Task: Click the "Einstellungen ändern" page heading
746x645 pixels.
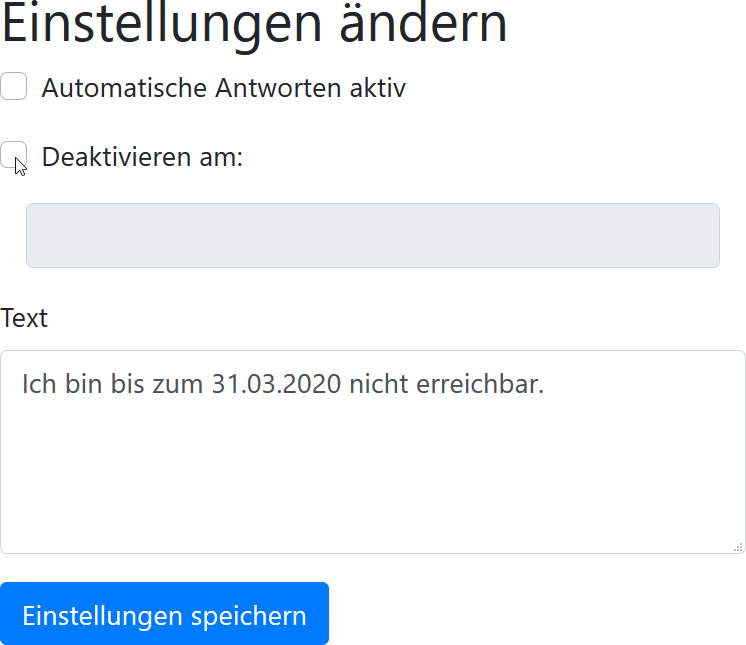Action: pos(254,24)
